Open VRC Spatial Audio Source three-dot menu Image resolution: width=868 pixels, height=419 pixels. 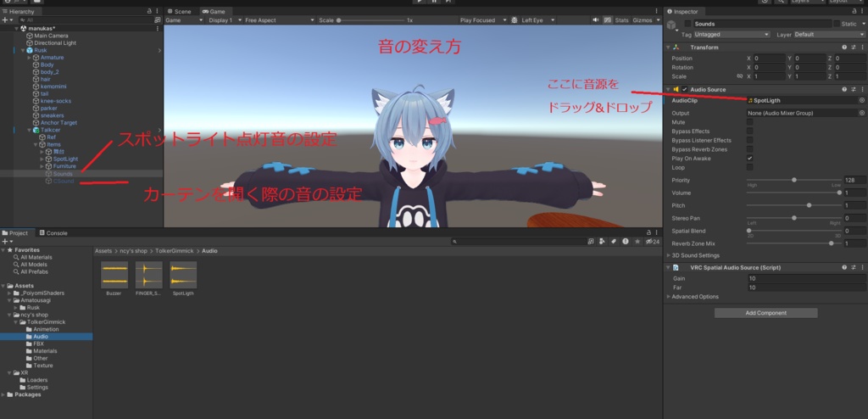coord(862,267)
